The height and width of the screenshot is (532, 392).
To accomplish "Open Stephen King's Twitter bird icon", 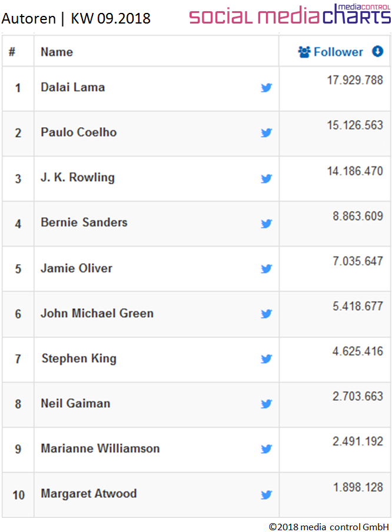I will 267,358.
